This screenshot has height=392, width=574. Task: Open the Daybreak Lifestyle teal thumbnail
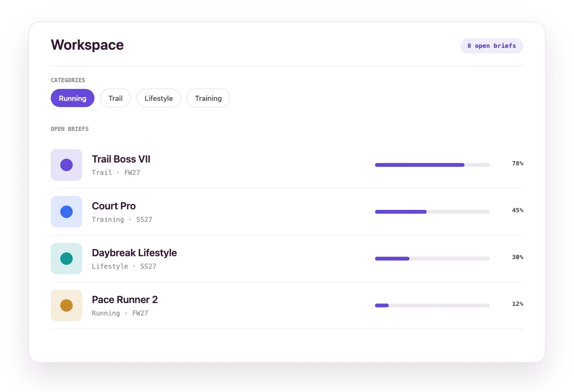[66, 259]
